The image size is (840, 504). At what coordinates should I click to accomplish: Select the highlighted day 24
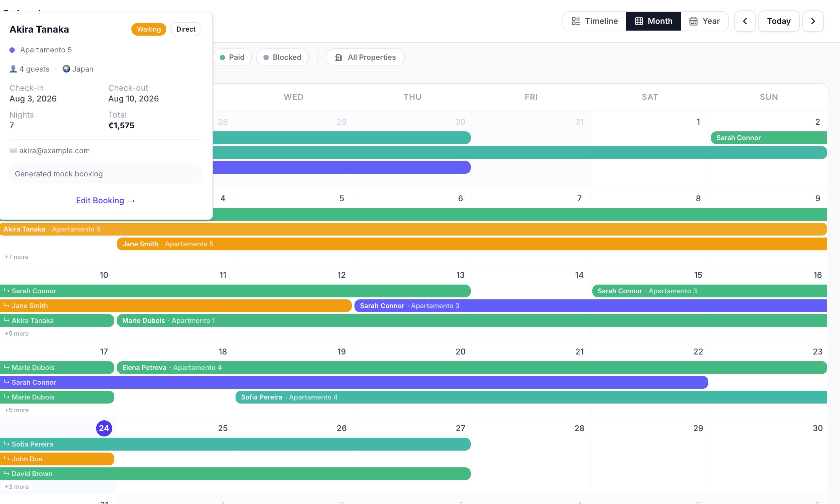coord(104,428)
